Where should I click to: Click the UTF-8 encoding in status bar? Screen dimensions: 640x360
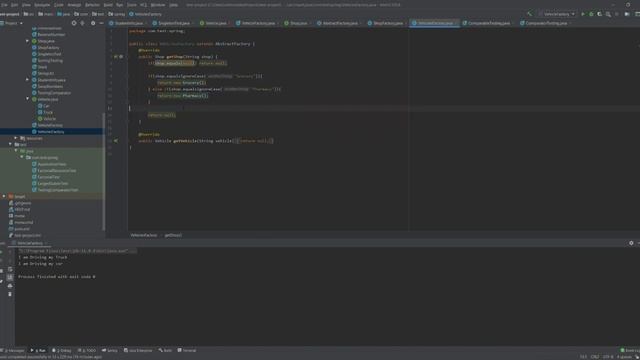coord(608,357)
